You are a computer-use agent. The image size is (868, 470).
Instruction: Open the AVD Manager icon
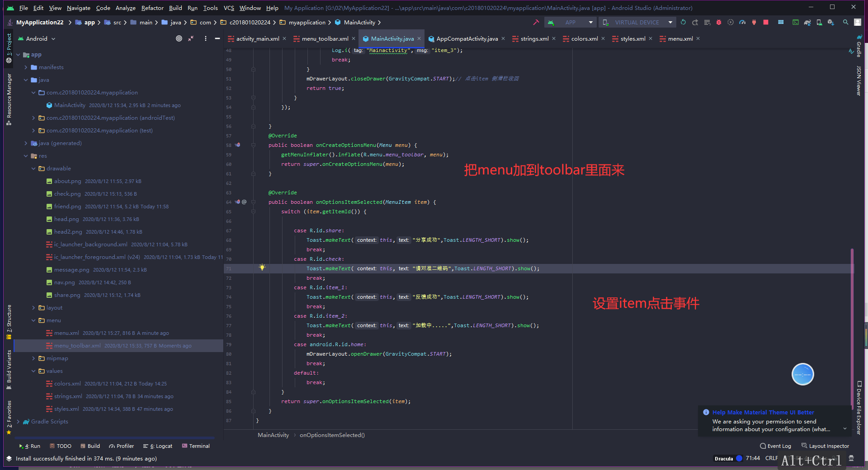coord(819,22)
